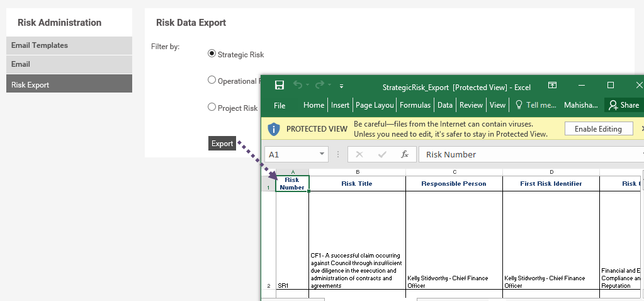The height and width of the screenshot is (301, 644).
Task: Select the Responsible Person header cell
Action: point(455,183)
